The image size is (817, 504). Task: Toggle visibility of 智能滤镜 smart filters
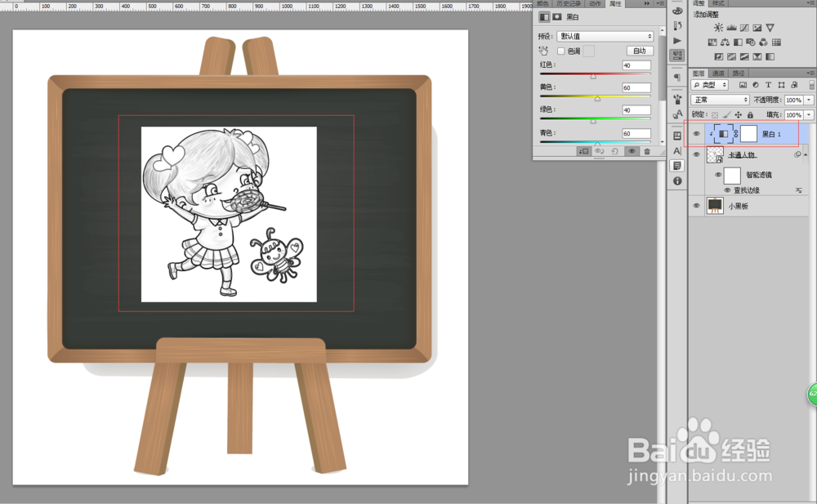(x=718, y=175)
